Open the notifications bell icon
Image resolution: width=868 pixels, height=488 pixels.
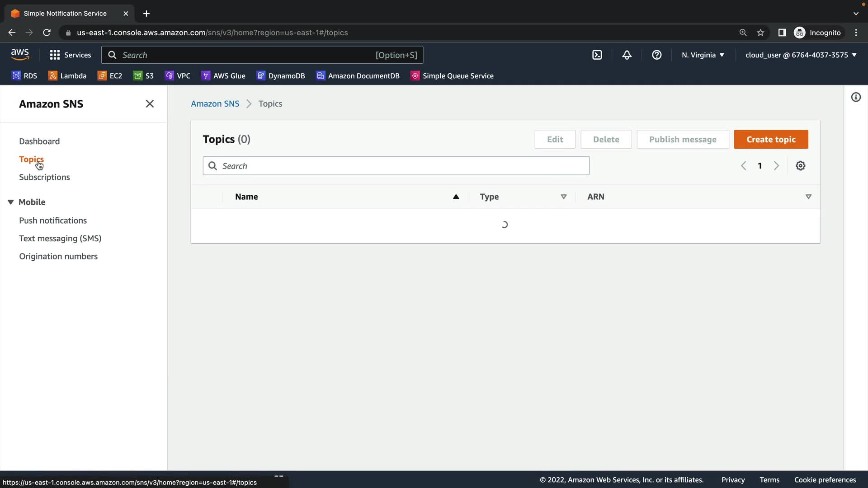tap(627, 55)
